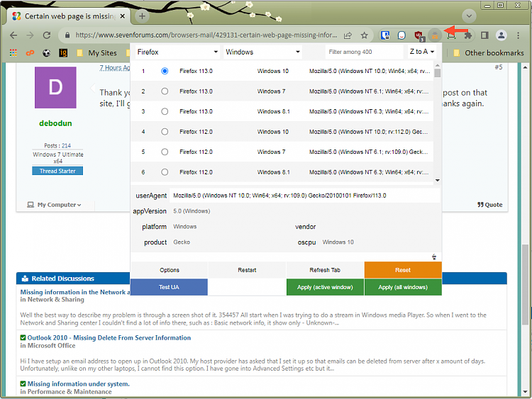Open debodun's profile link

click(x=55, y=123)
